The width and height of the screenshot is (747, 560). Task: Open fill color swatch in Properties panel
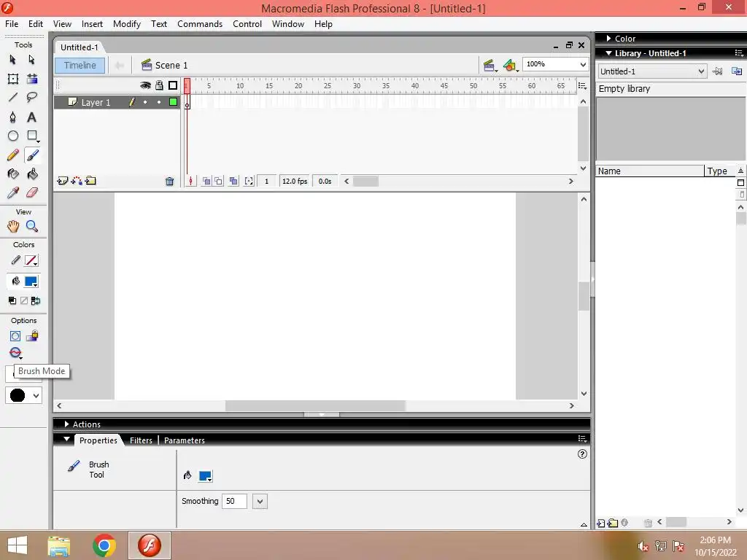(x=205, y=475)
